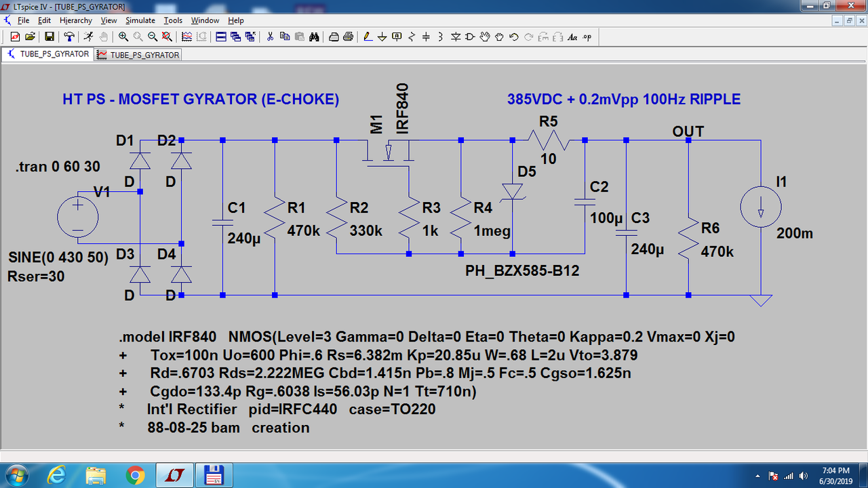Open the component gate icon

(x=470, y=37)
